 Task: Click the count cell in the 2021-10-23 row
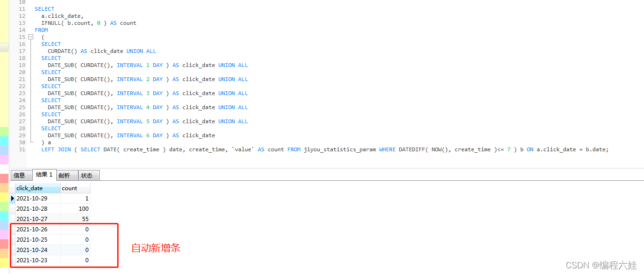click(75, 260)
